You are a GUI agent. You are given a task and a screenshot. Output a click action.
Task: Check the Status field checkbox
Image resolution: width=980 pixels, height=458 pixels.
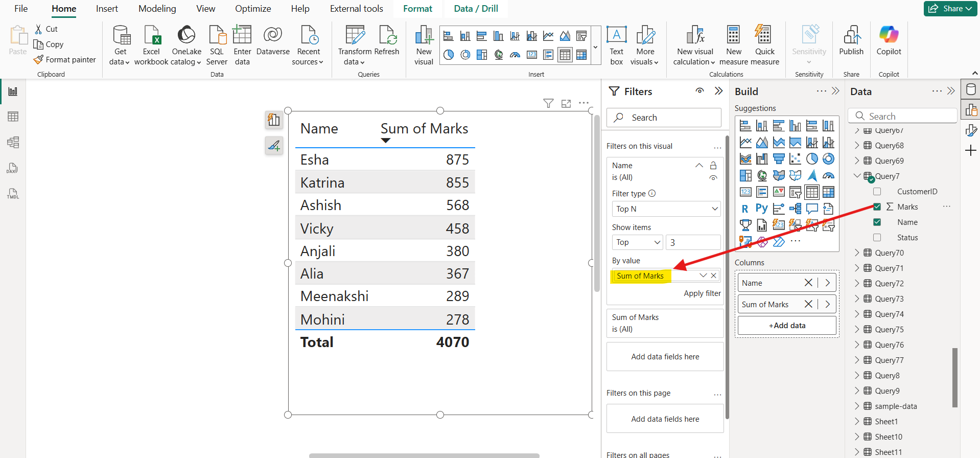(x=877, y=238)
